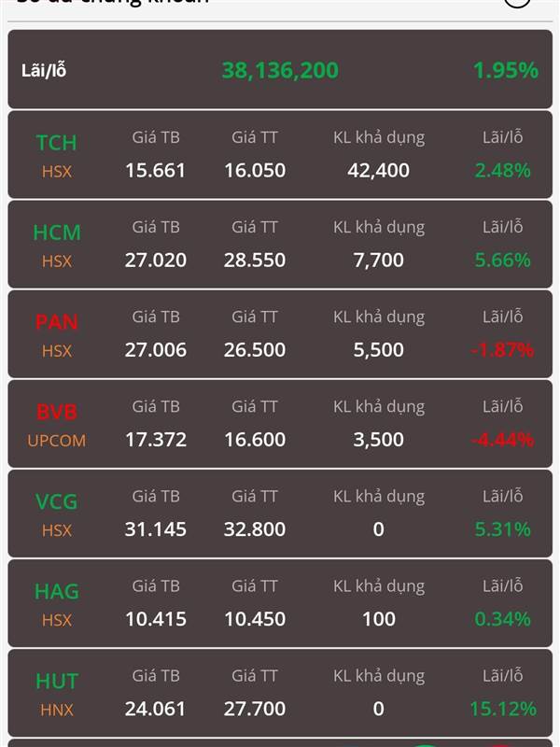Tap HUT profit value 15.12%
This screenshot has height=747, width=560.
pyautogui.click(x=503, y=709)
